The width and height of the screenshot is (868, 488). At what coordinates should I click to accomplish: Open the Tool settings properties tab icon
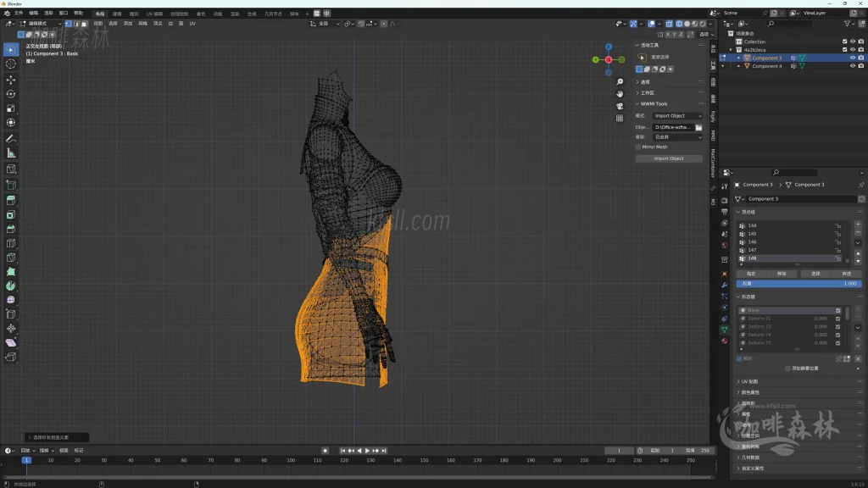(x=724, y=187)
